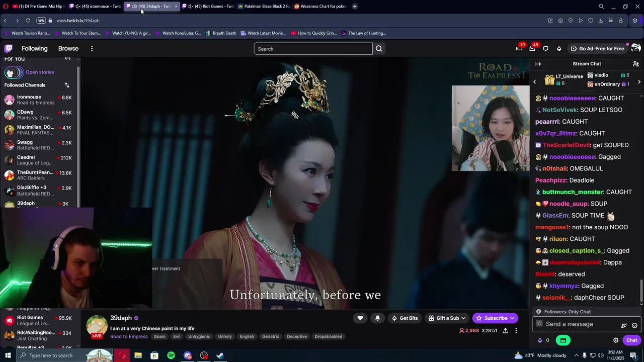Select the Unhygienic stream tag

[199, 336]
